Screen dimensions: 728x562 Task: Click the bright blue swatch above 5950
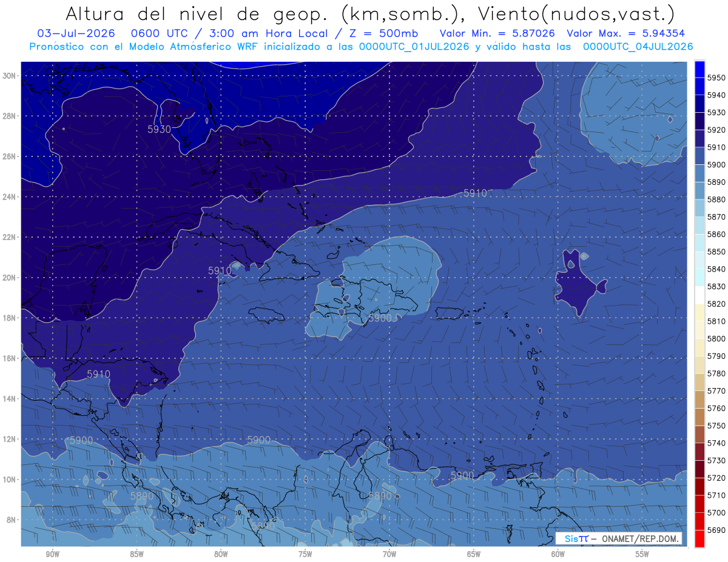(699, 69)
